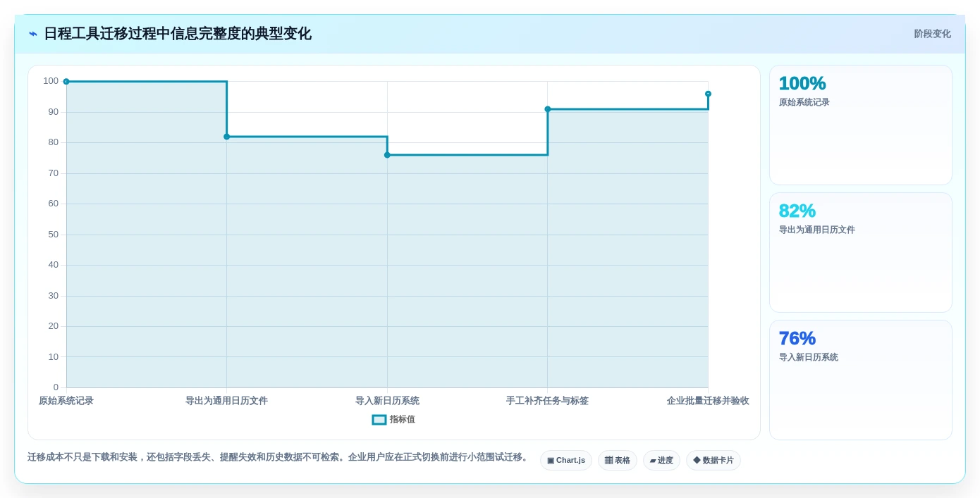Click the data point at 导出为通用日历文件 (82)

[x=227, y=137]
